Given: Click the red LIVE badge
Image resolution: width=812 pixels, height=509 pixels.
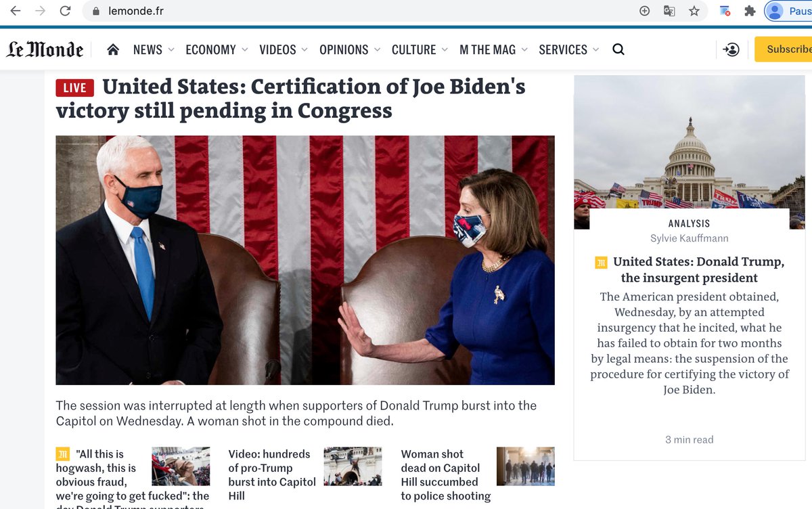Looking at the screenshot, I should click(74, 87).
